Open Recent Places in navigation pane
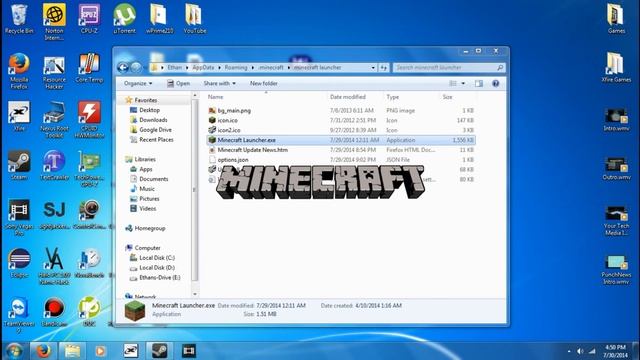Viewport: 640px width, 360px height. (151, 140)
